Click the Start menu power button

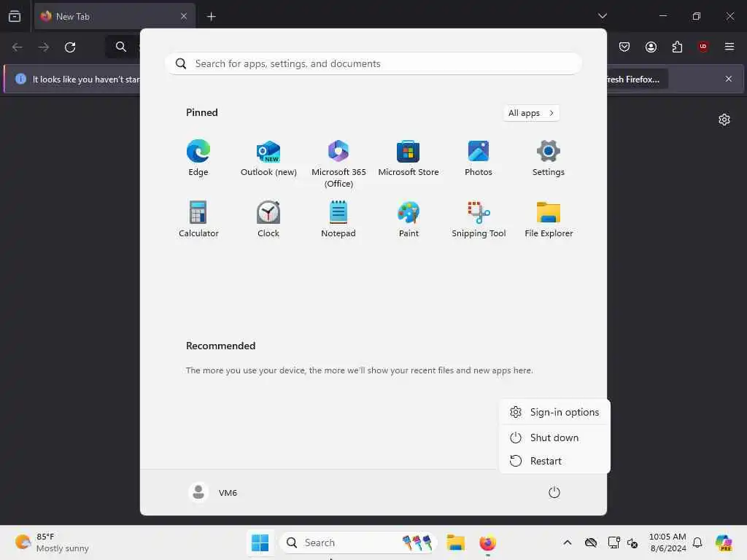pyautogui.click(x=554, y=492)
